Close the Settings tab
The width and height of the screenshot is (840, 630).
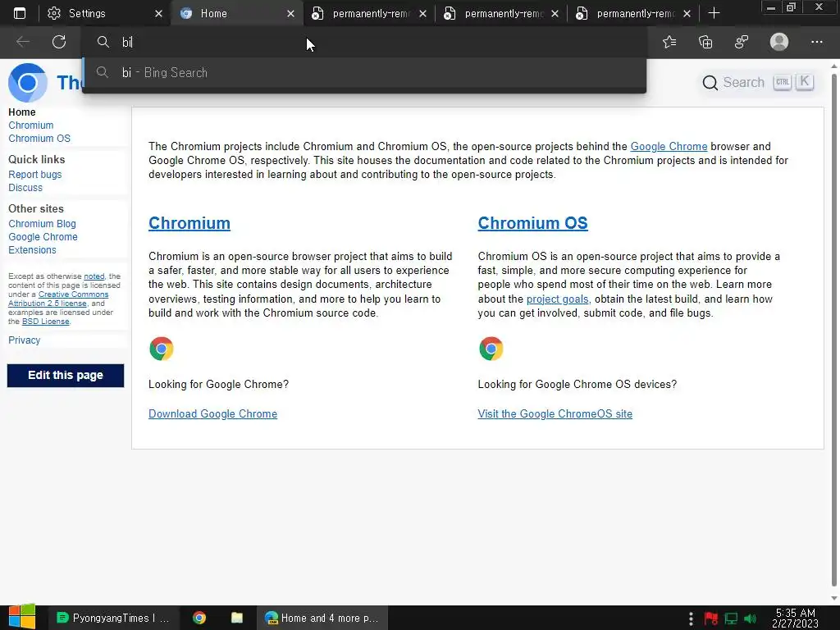coord(158,13)
